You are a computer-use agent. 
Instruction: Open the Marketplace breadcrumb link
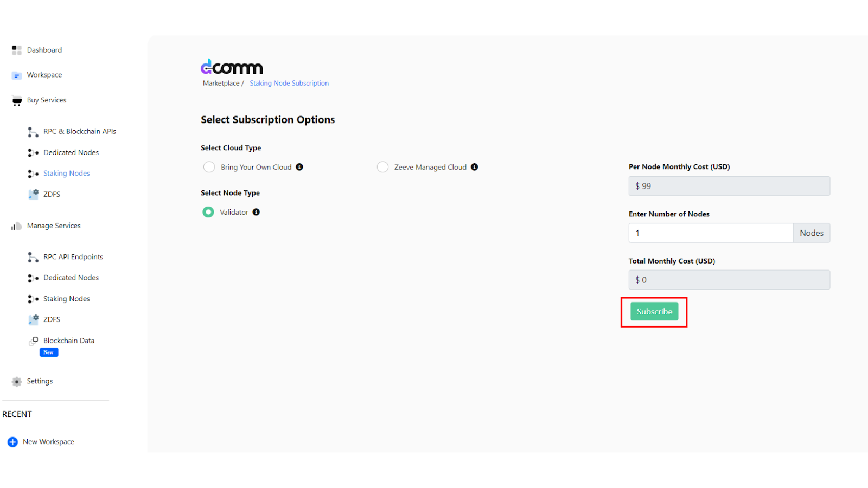221,83
